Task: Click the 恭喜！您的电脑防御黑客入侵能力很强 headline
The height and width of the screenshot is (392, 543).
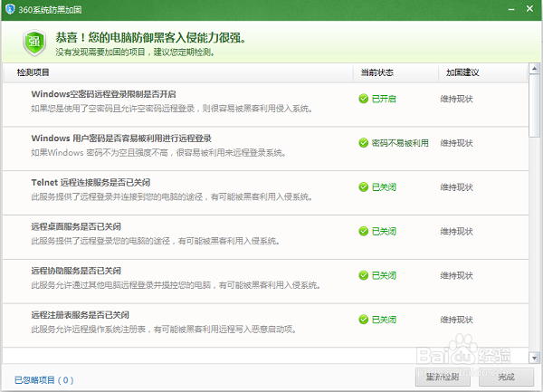Action: [x=151, y=37]
